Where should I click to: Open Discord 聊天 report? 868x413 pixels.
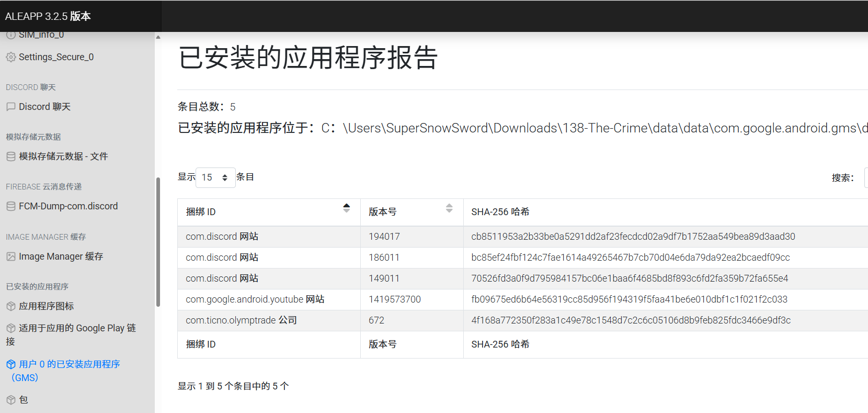point(44,107)
